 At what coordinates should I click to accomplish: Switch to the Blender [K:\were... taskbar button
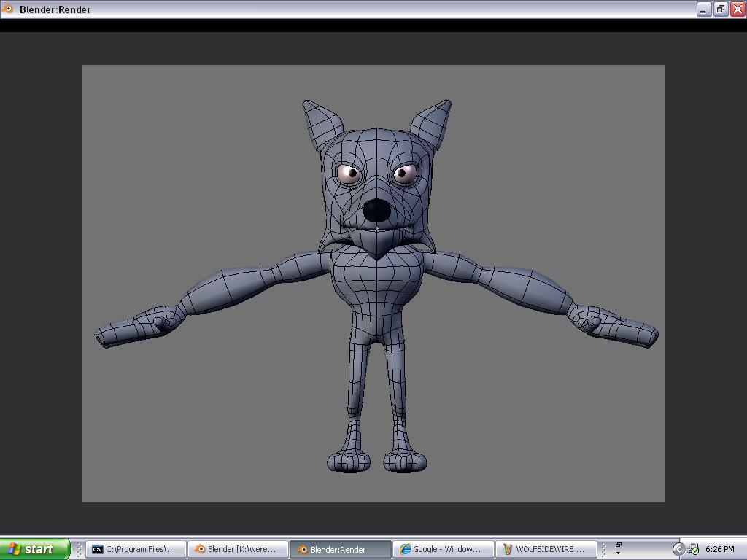[x=239, y=549]
